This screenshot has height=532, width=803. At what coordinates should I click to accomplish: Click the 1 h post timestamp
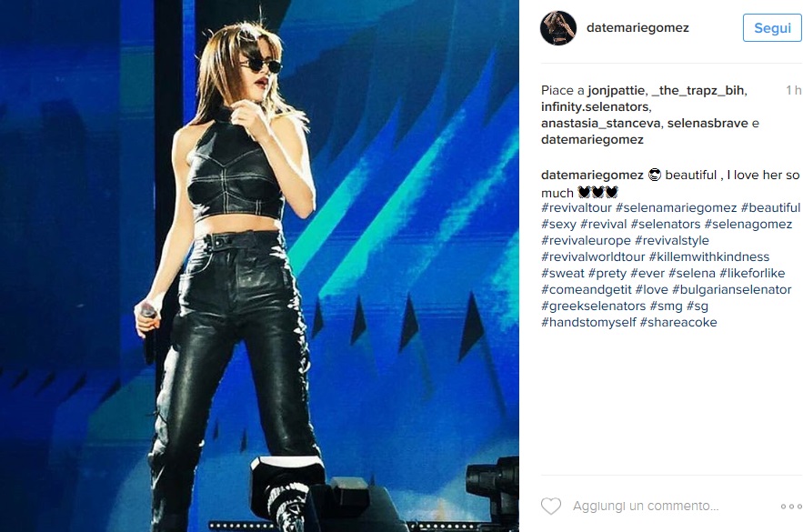tap(793, 91)
